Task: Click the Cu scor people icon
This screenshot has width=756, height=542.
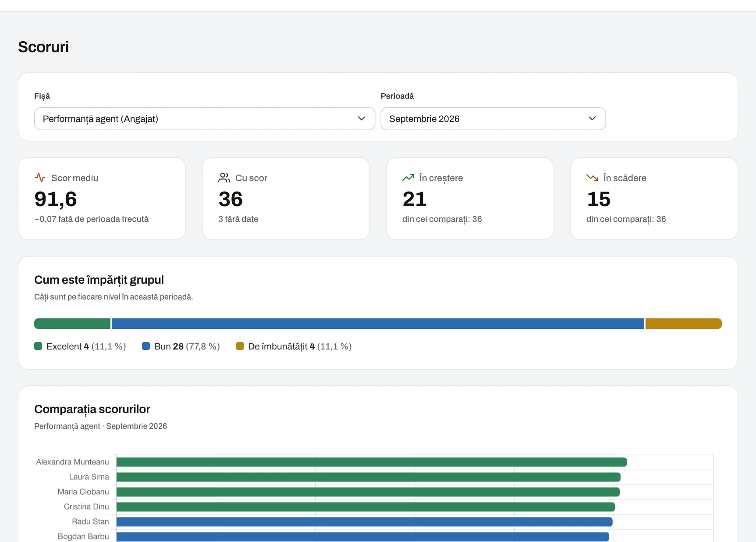Action: 224,178
